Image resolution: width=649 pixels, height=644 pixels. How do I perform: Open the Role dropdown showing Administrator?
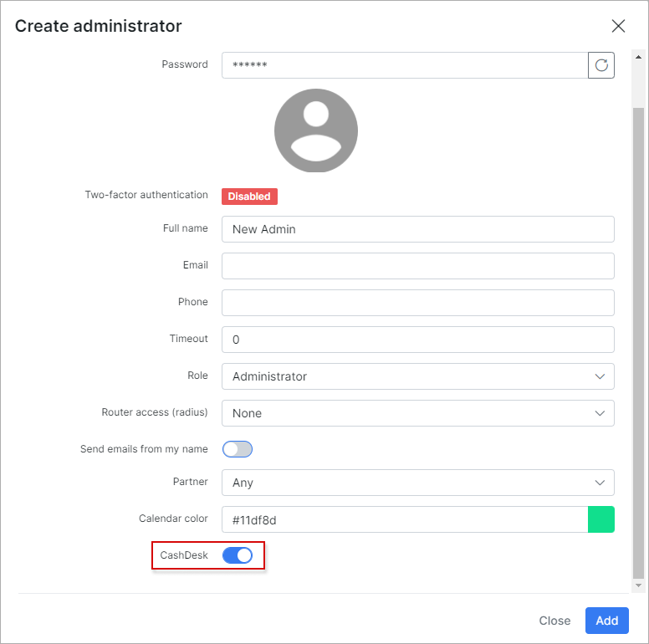[418, 376]
